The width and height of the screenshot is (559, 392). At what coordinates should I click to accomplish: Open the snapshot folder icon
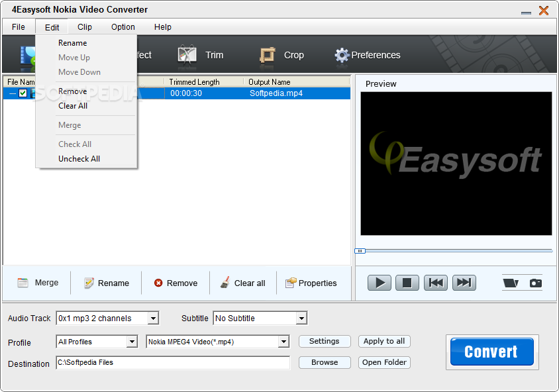tap(511, 283)
